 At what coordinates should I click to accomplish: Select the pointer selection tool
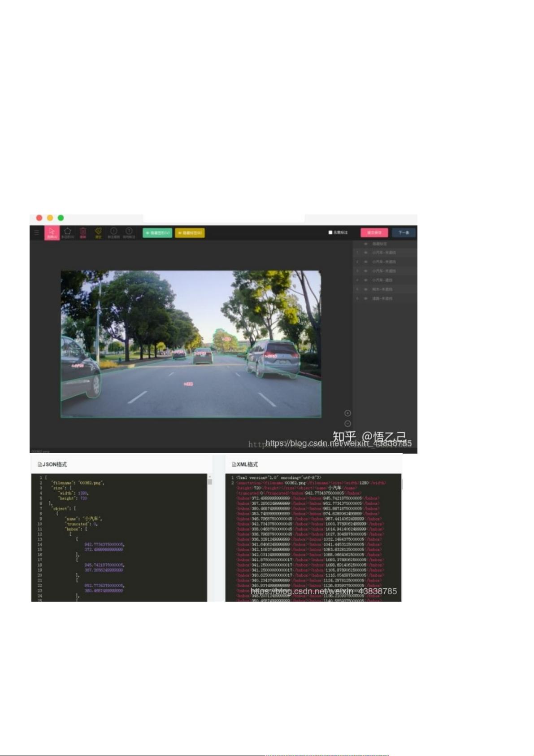[x=52, y=232]
